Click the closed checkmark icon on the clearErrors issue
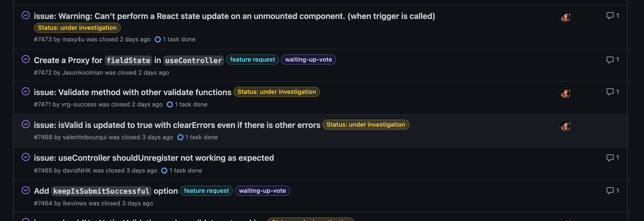 click(x=26, y=125)
